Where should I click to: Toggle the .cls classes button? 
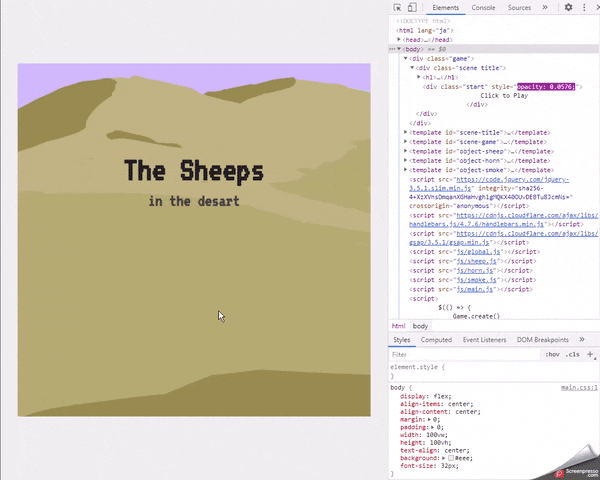point(572,354)
